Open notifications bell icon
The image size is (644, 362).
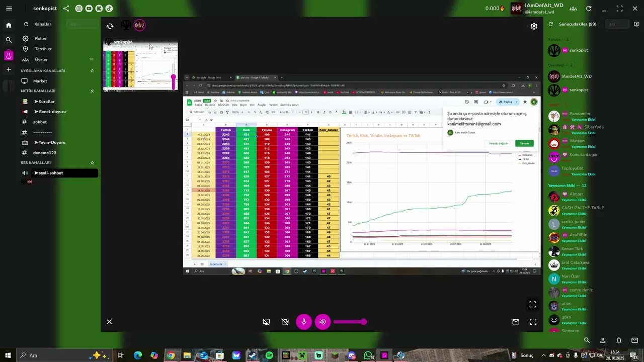(619, 340)
